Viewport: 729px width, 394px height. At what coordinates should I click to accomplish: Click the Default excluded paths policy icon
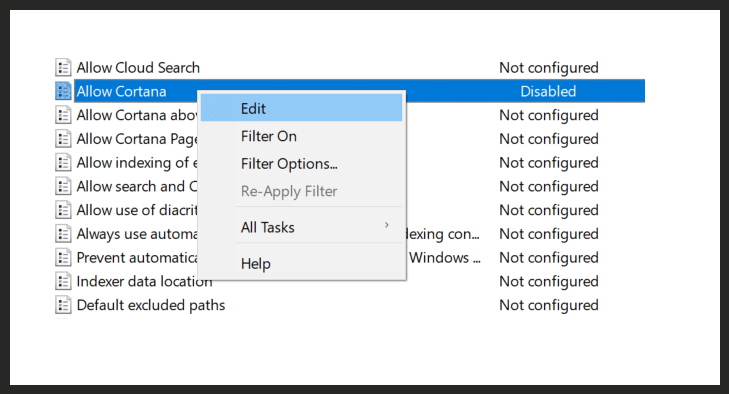coord(63,305)
